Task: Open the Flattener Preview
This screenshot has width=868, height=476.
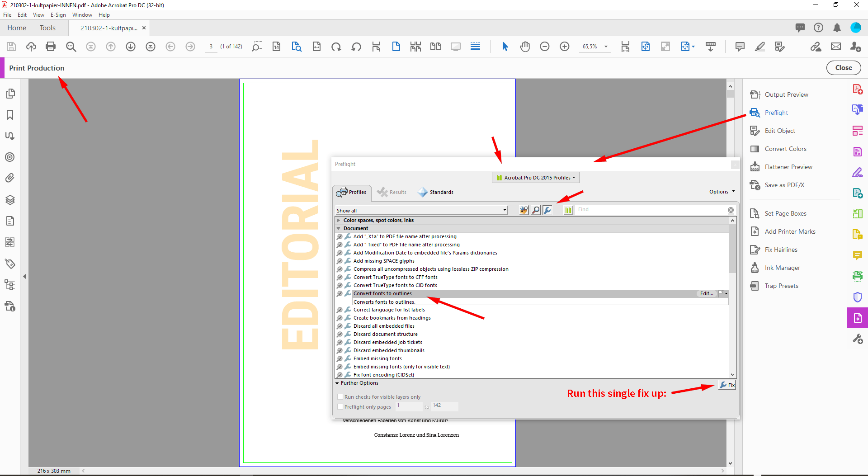Action: point(788,167)
